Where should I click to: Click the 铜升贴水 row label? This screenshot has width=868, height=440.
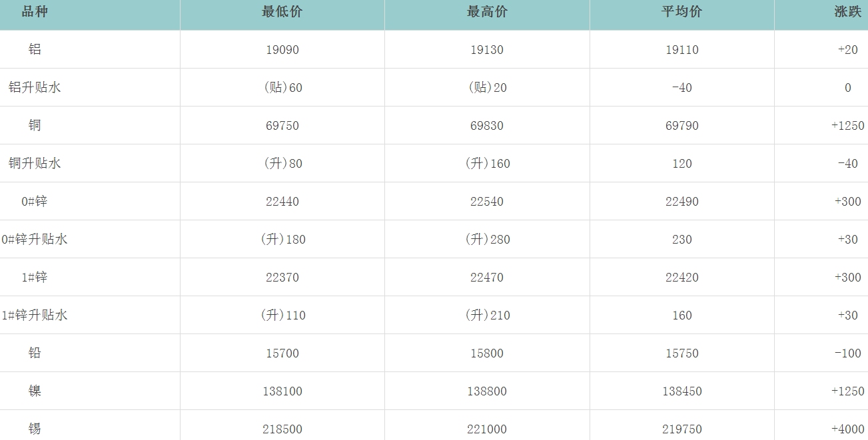(35, 163)
